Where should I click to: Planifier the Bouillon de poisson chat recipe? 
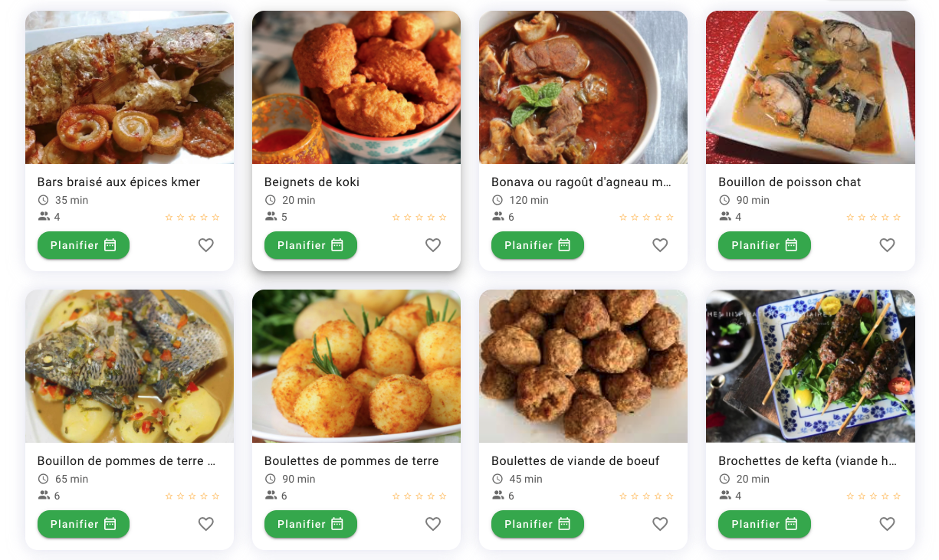[764, 245]
